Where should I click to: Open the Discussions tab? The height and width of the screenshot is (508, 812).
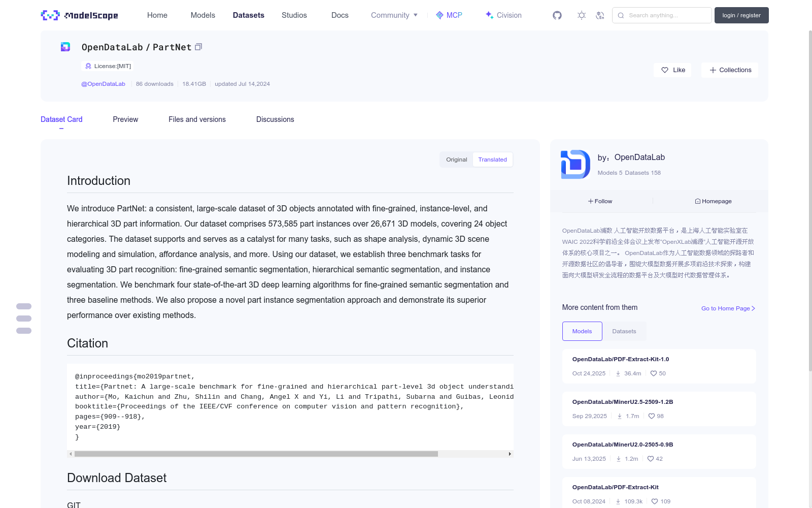coord(275,119)
